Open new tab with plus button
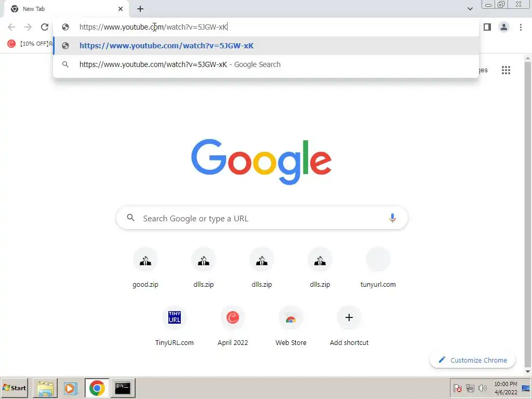Viewport: 532px width, 399px height. (140, 9)
